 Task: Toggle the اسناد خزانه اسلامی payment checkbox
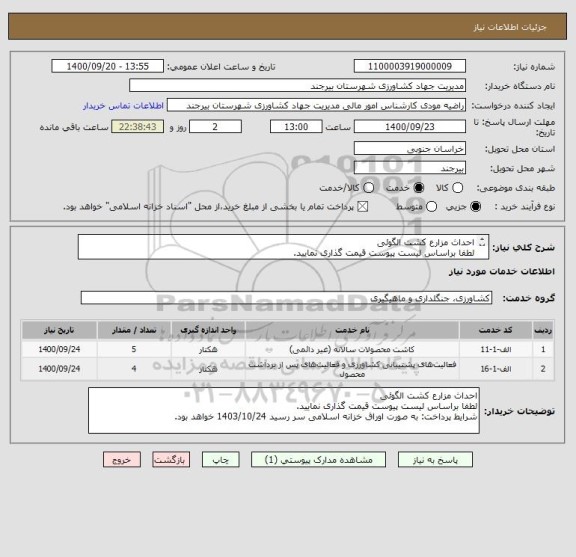pyautogui.click(x=363, y=206)
